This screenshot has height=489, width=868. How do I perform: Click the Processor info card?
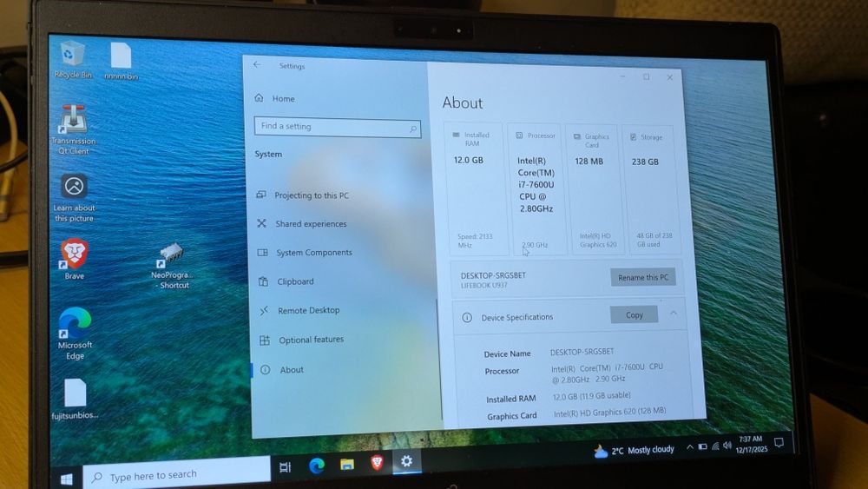point(536,190)
